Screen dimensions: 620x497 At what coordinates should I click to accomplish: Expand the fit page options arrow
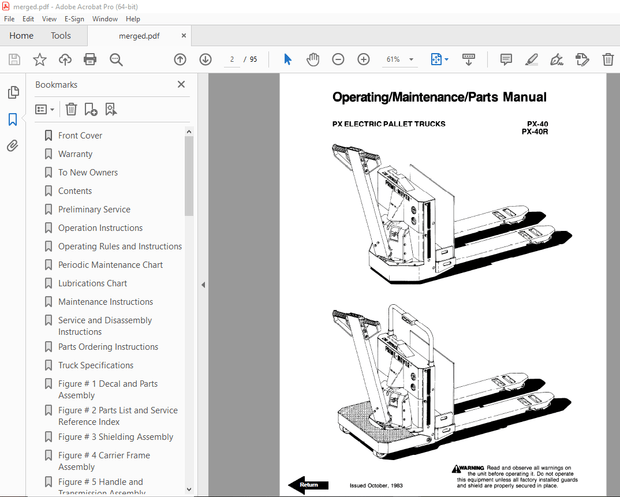click(446, 60)
